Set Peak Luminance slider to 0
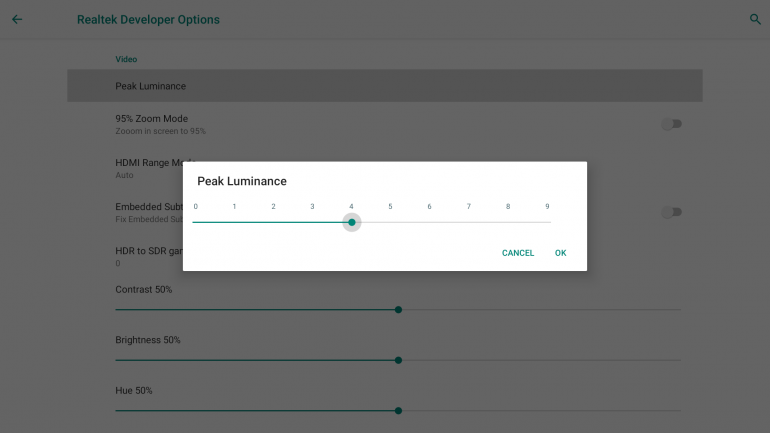The height and width of the screenshot is (433, 770). coord(196,222)
